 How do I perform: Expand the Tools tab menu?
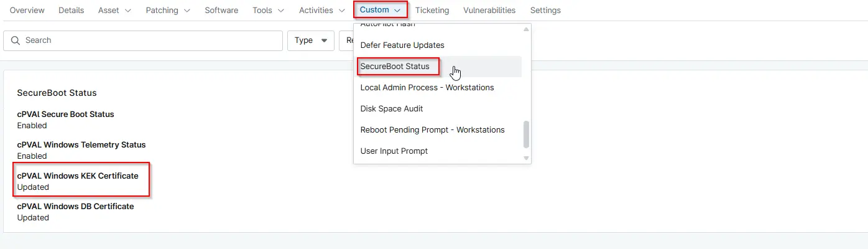coord(268,10)
